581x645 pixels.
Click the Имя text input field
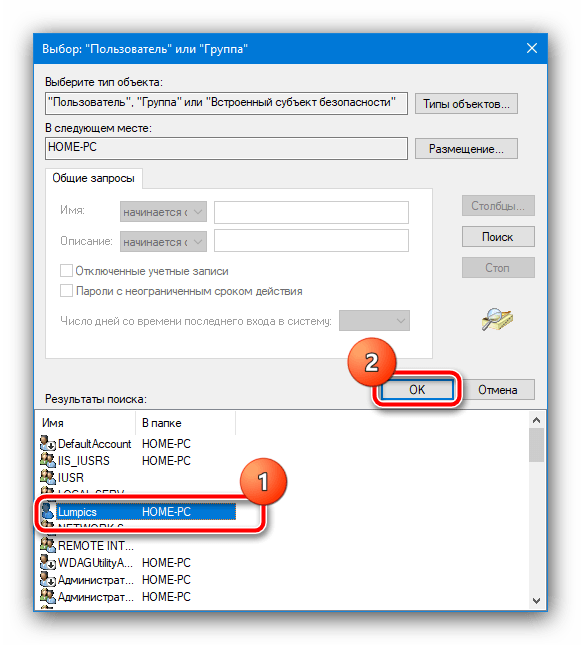pos(311,212)
